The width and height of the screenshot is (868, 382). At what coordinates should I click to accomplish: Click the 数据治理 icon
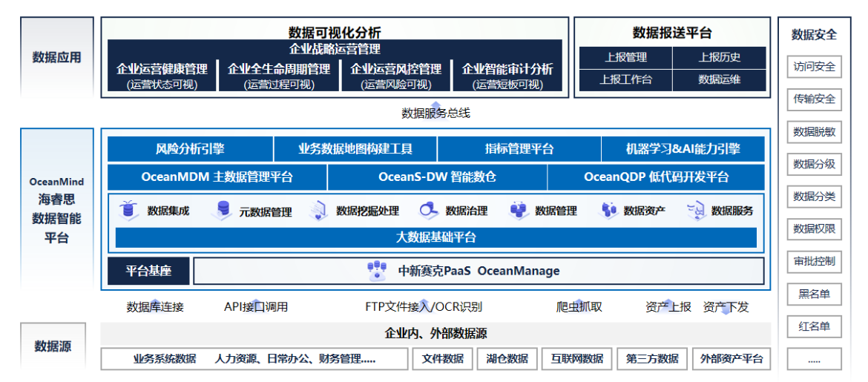pyautogui.click(x=429, y=211)
